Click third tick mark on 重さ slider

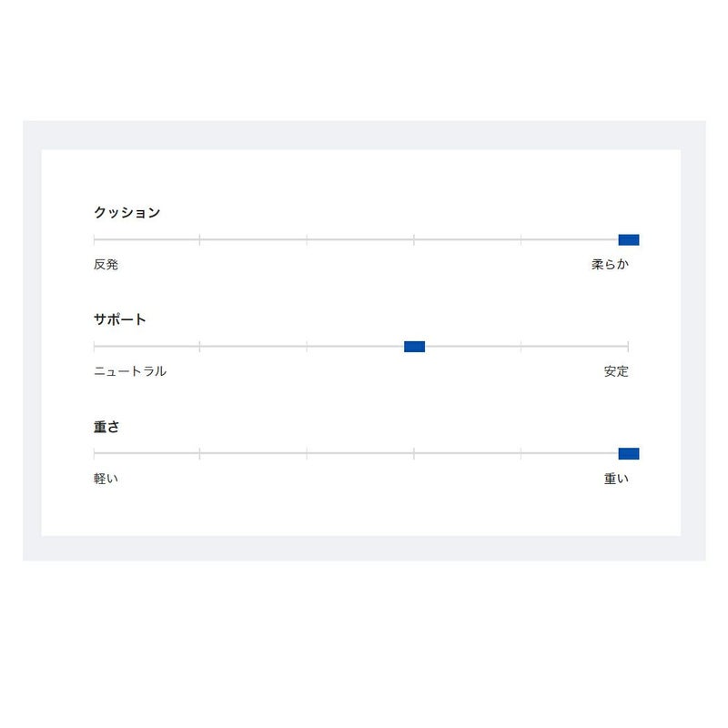click(307, 453)
